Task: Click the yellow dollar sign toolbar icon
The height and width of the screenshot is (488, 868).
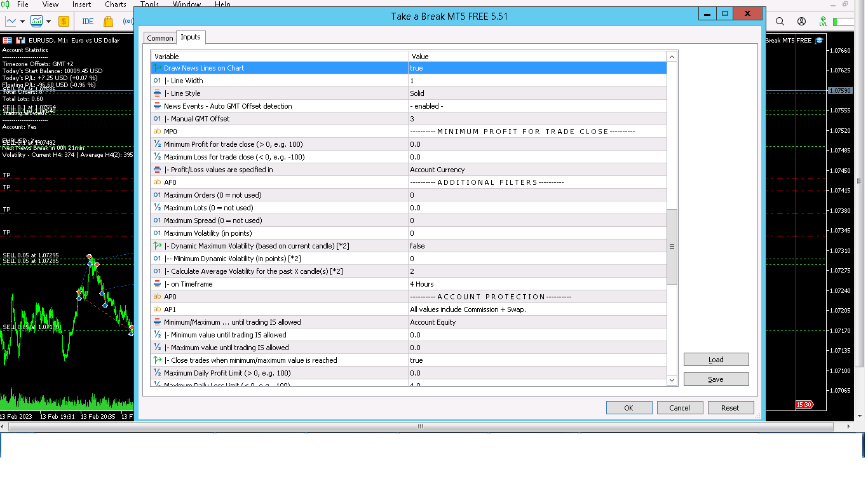Action: [x=64, y=21]
